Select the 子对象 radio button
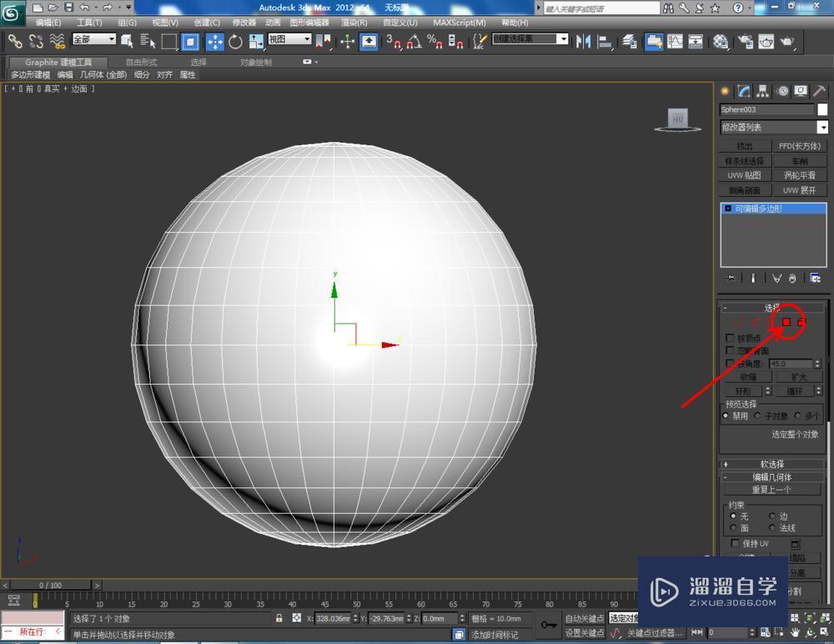This screenshot has width=834, height=644. (x=756, y=416)
